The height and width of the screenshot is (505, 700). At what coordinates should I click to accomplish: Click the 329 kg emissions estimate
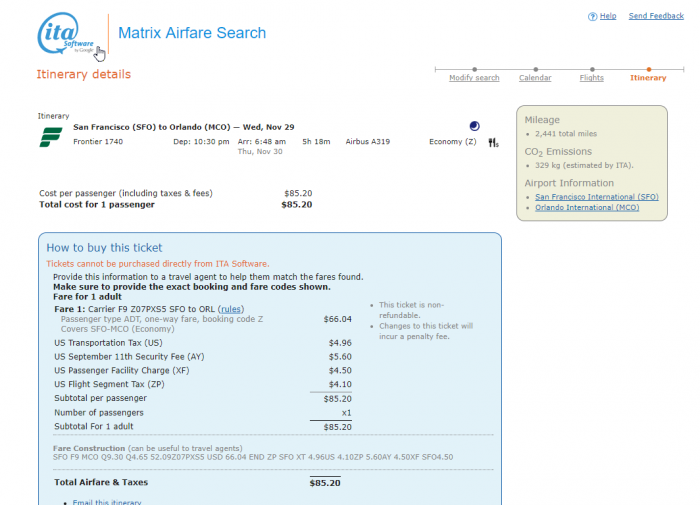tap(584, 165)
